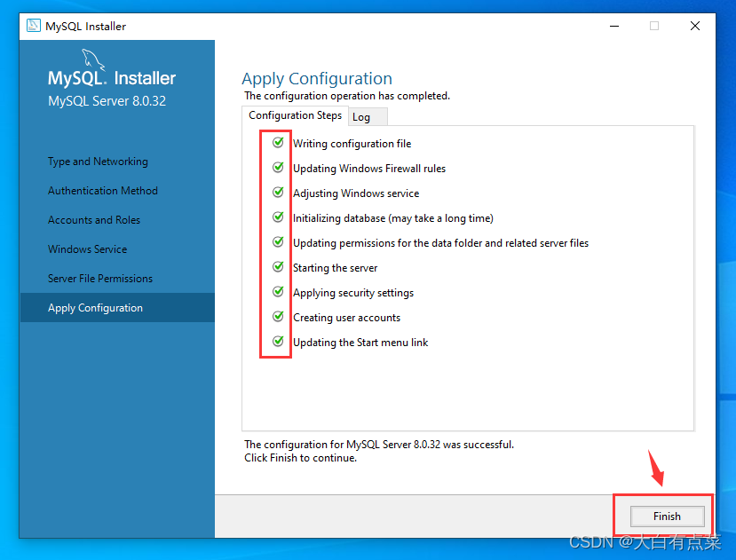Click 'Updating Windows Firewall rules' text
736x560 pixels.
tap(369, 169)
